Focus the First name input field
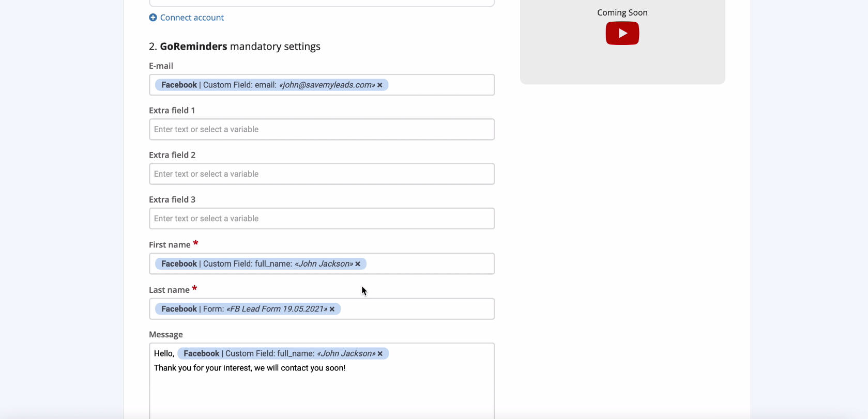This screenshot has width=868, height=419. click(322, 263)
